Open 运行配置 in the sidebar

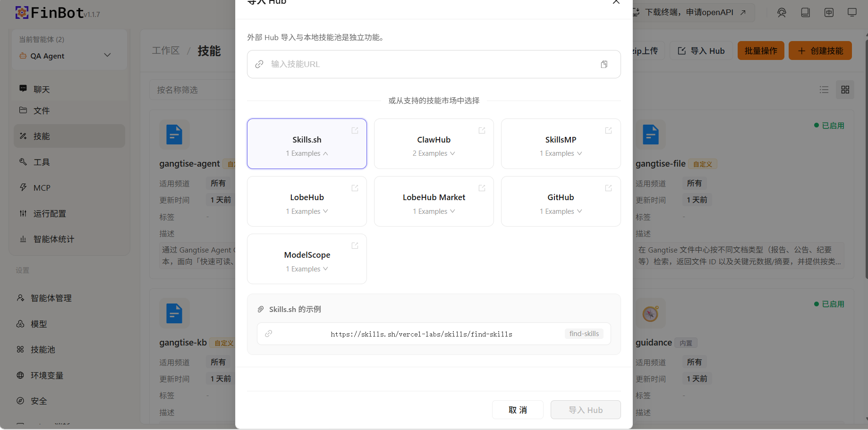tap(69, 213)
